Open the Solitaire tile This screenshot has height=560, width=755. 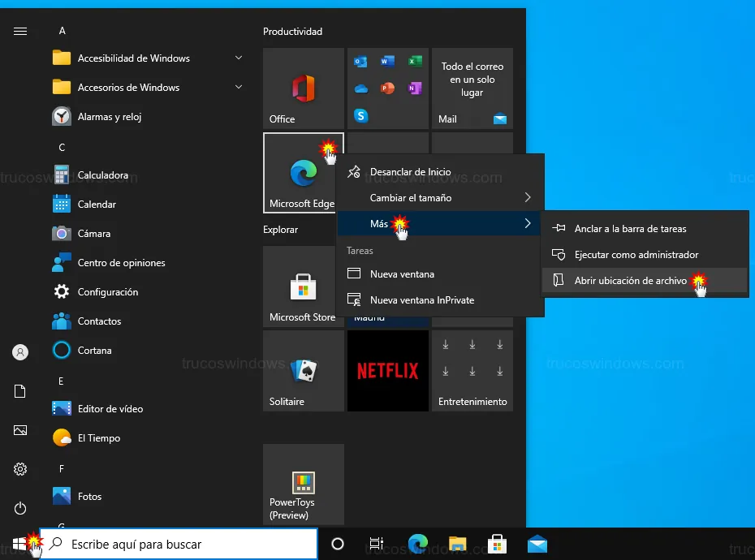click(303, 371)
